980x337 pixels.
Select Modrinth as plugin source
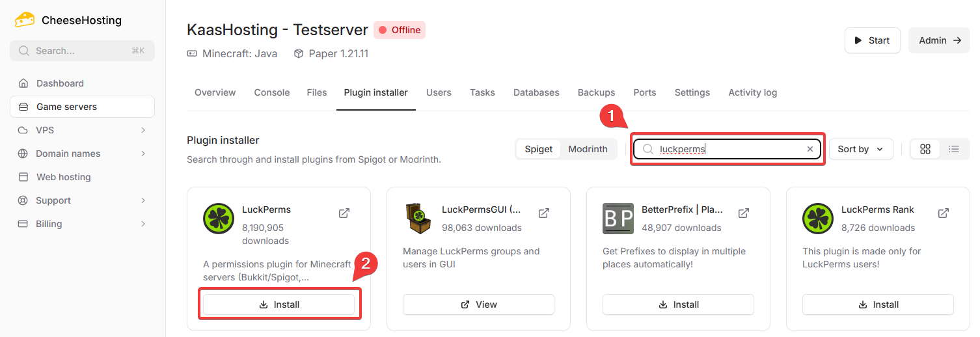[588, 149]
